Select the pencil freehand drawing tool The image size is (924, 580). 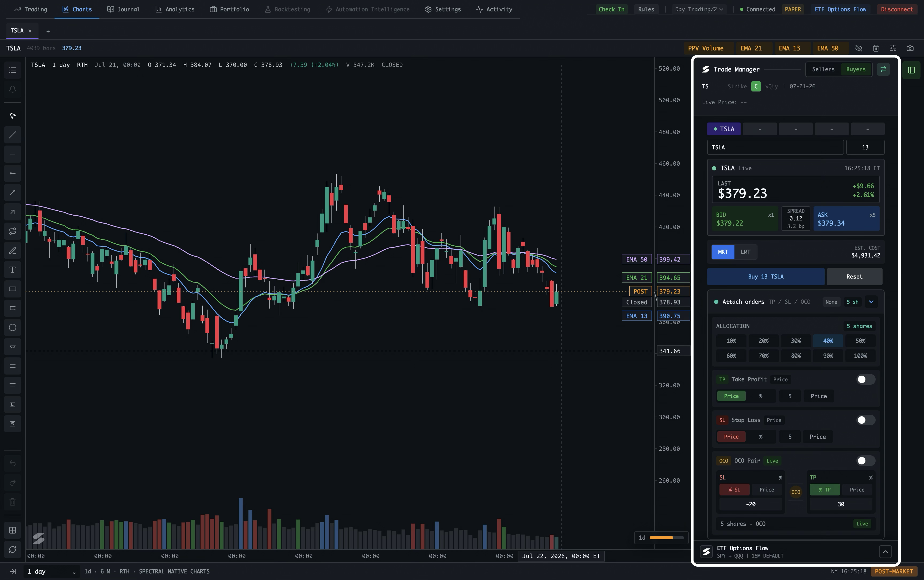coord(13,250)
